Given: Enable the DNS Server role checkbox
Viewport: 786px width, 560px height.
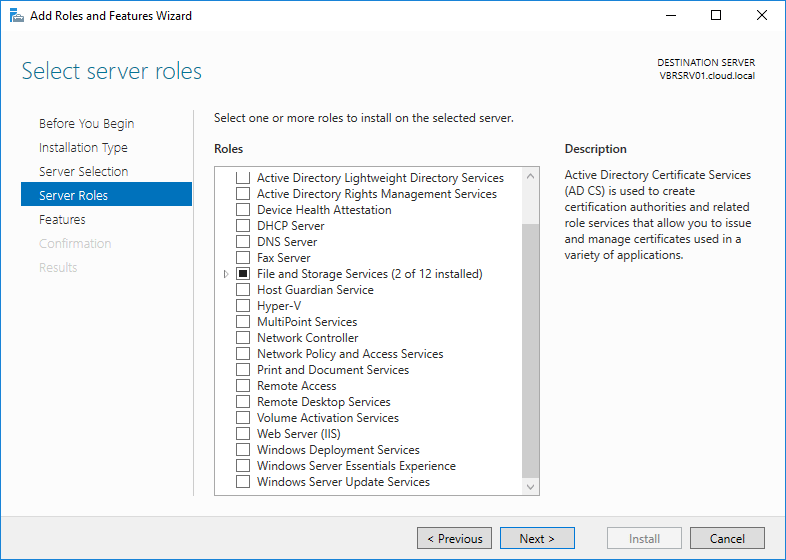Looking at the screenshot, I should [x=242, y=242].
